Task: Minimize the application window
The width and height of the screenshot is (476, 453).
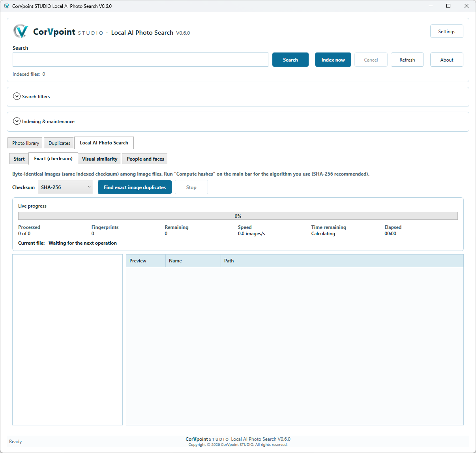Action: point(430,6)
